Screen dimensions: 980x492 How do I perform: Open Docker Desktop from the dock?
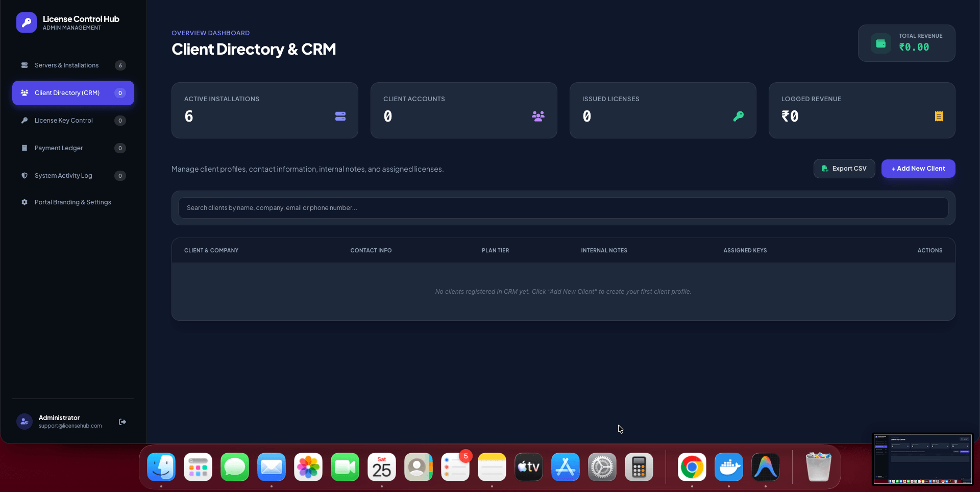tap(729, 467)
